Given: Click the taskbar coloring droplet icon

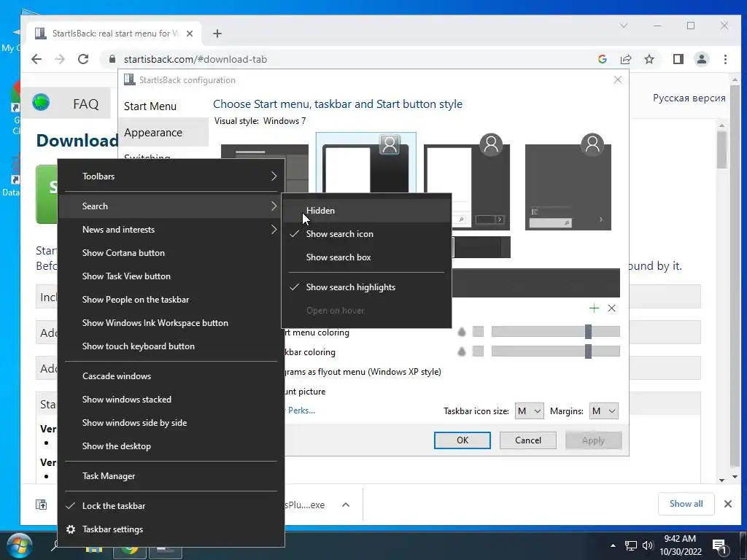Looking at the screenshot, I should pos(461,351).
